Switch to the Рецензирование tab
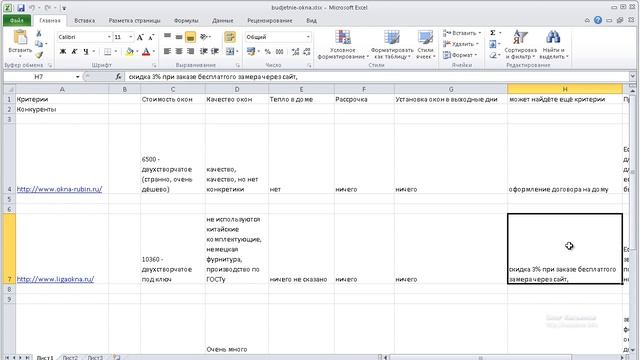This screenshot has height=360, width=640. [x=270, y=20]
